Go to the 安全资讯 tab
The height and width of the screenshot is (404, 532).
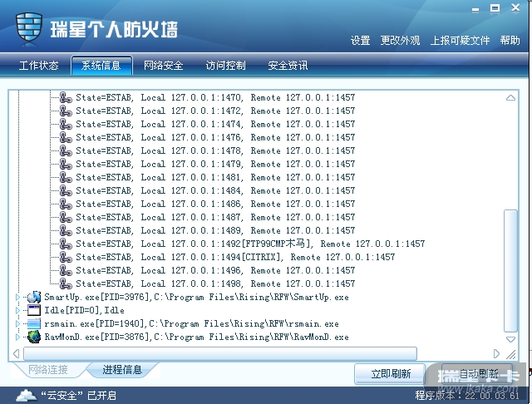tap(288, 65)
